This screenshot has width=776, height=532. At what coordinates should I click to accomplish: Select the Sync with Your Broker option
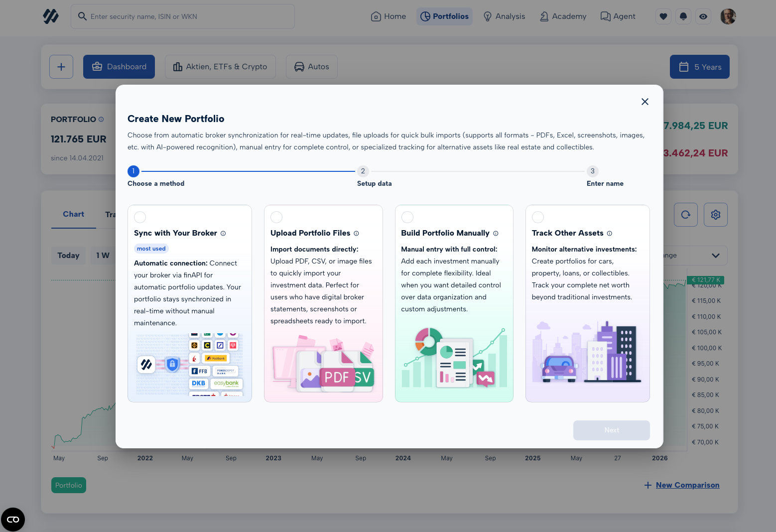point(139,217)
